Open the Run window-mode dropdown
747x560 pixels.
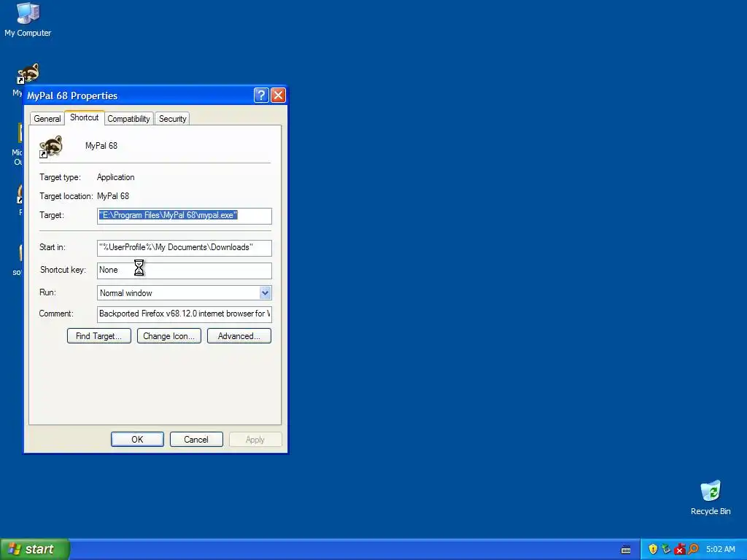coord(266,293)
